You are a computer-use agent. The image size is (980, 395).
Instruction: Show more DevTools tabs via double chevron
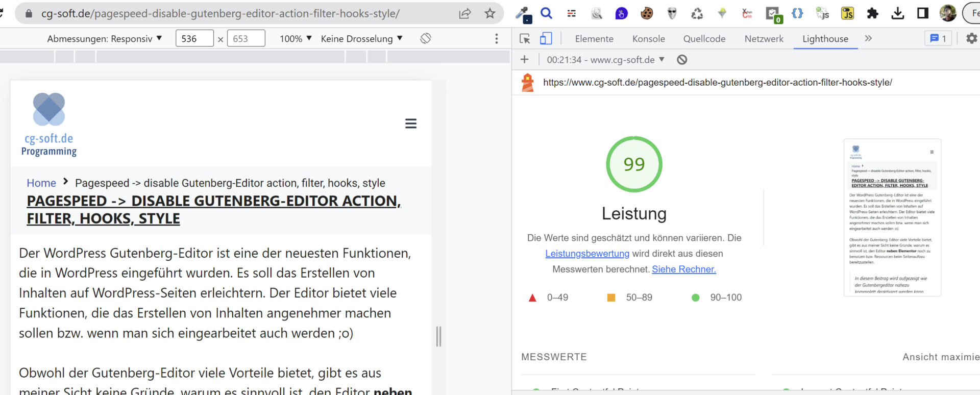point(868,38)
